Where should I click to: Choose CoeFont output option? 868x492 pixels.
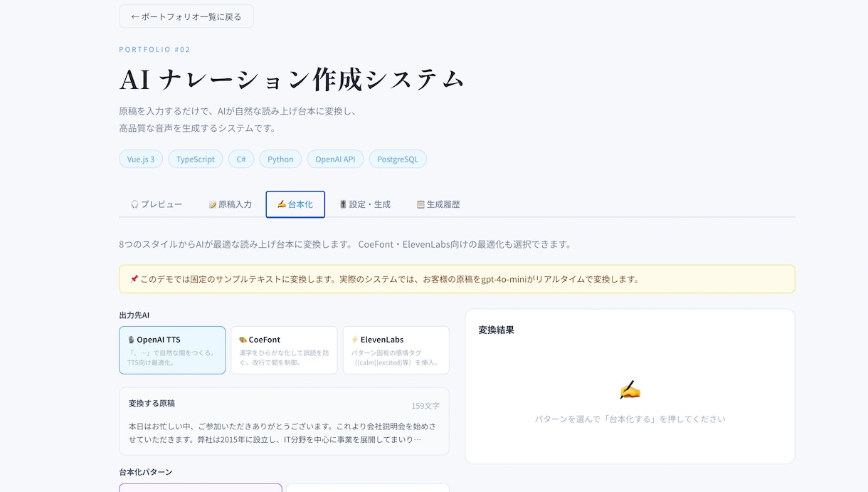284,350
